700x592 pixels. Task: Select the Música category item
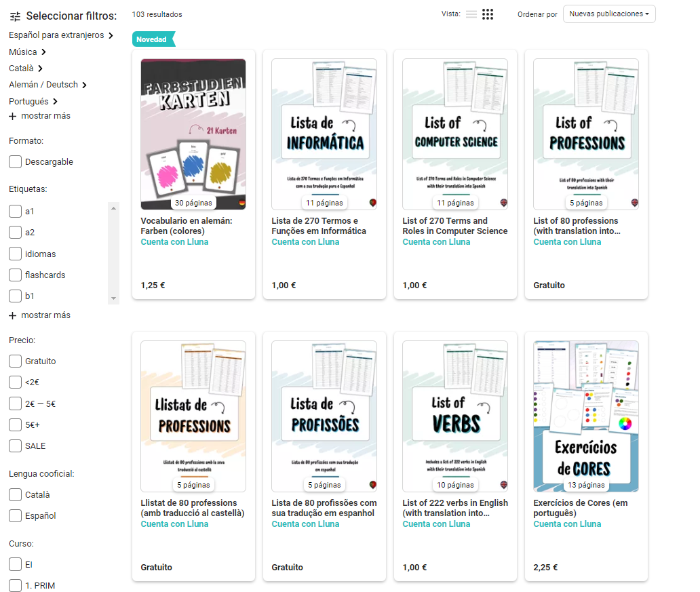click(x=23, y=52)
